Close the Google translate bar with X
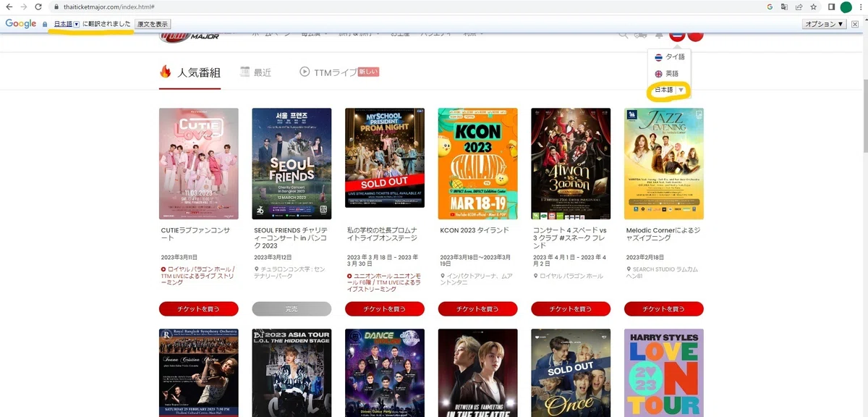The width and height of the screenshot is (868, 417). coord(856,24)
